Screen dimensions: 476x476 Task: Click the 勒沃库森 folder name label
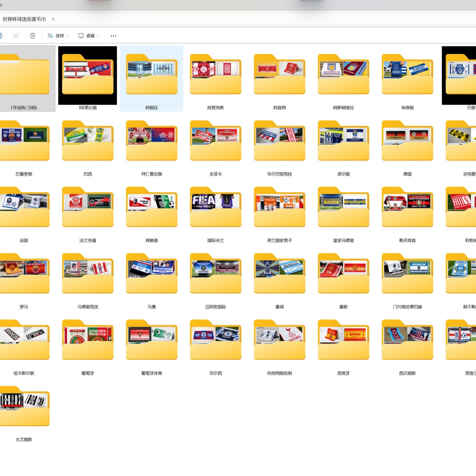point(408,240)
